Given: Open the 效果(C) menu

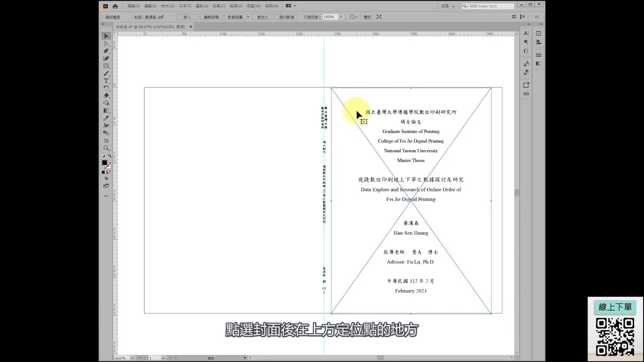Looking at the screenshot, I should coord(219,6).
